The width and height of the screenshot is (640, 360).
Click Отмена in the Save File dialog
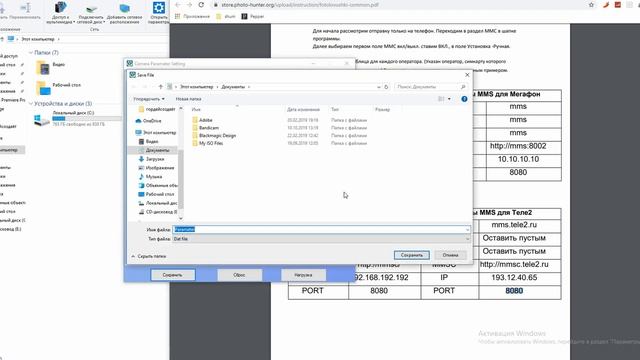pos(450,255)
